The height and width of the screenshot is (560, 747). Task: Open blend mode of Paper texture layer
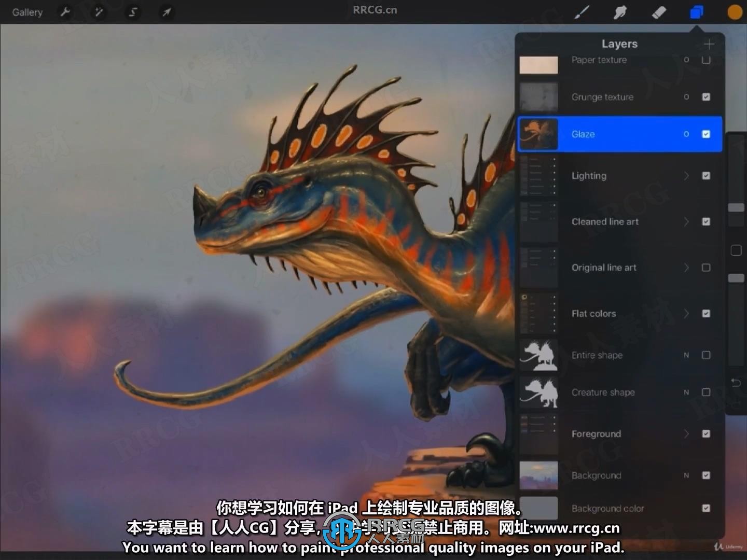[686, 60]
